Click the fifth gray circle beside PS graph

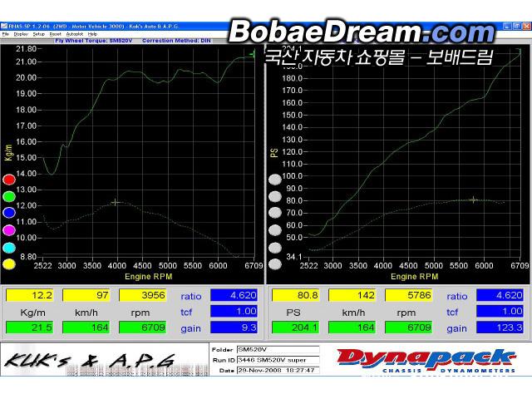point(275,248)
